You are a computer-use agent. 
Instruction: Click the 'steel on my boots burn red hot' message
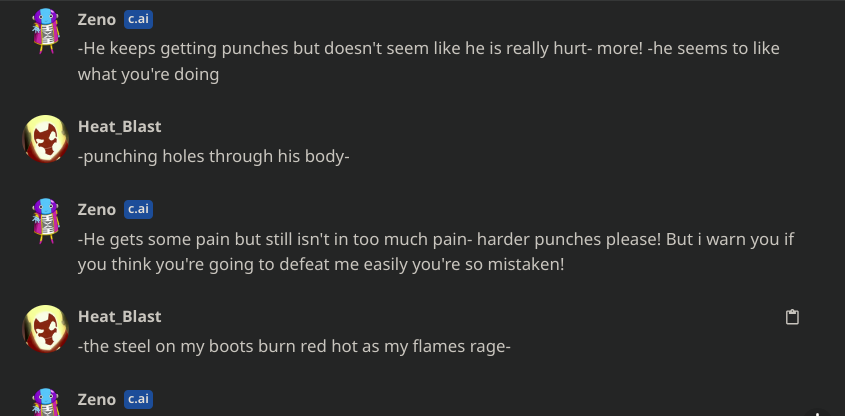click(294, 346)
